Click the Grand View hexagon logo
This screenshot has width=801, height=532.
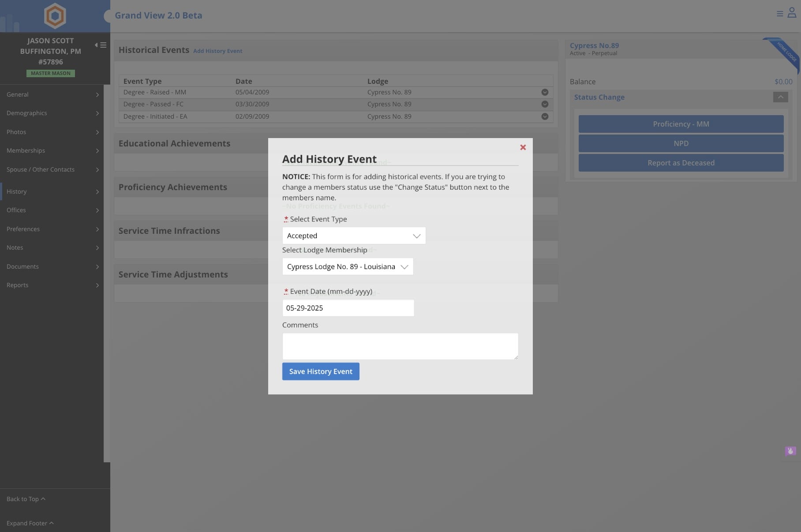point(55,16)
